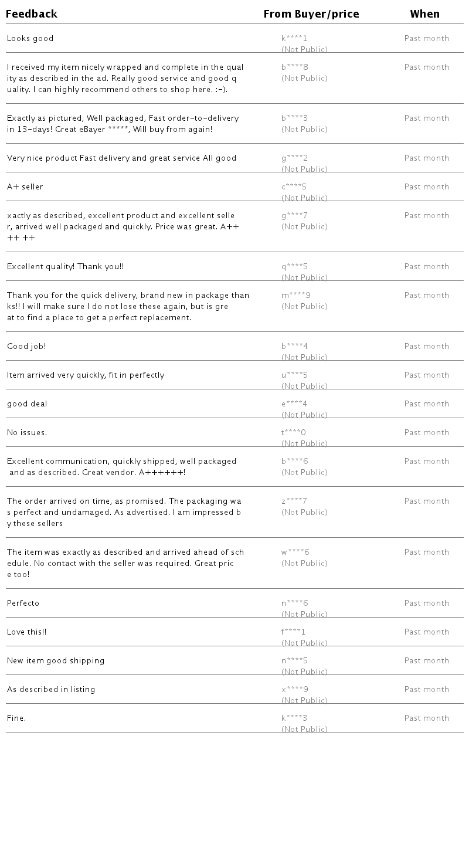Click the From Buyer/price column header
The image size is (469, 868).
click(x=311, y=14)
